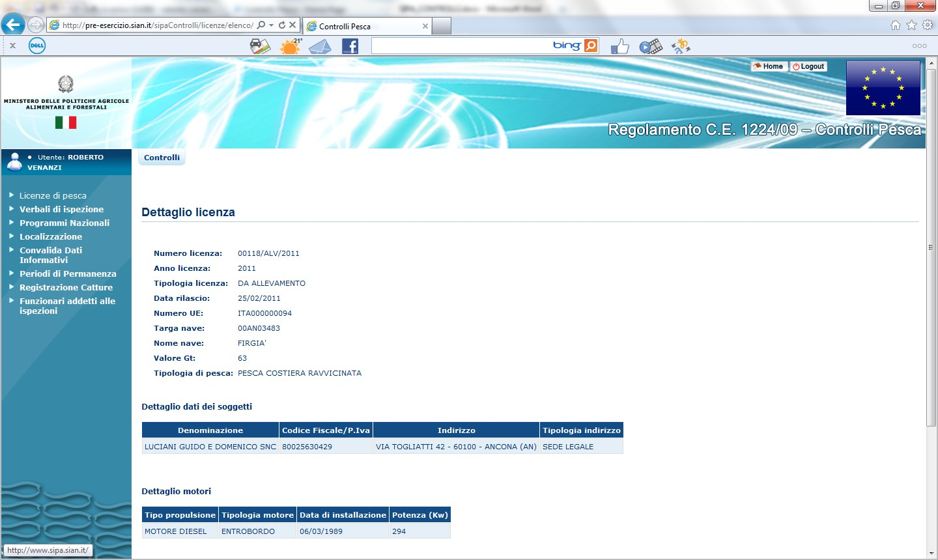Viewport: 938px width, 560px height.
Task: Click the Italian flag image
Action: (66, 122)
